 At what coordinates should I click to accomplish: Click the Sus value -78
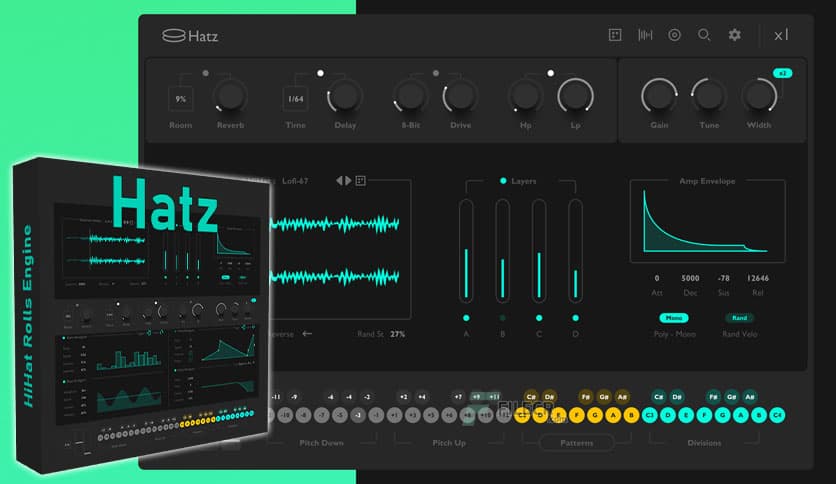click(724, 278)
